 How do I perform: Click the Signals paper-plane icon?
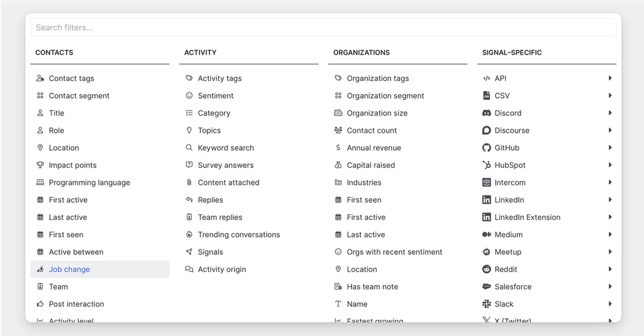(x=189, y=252)
